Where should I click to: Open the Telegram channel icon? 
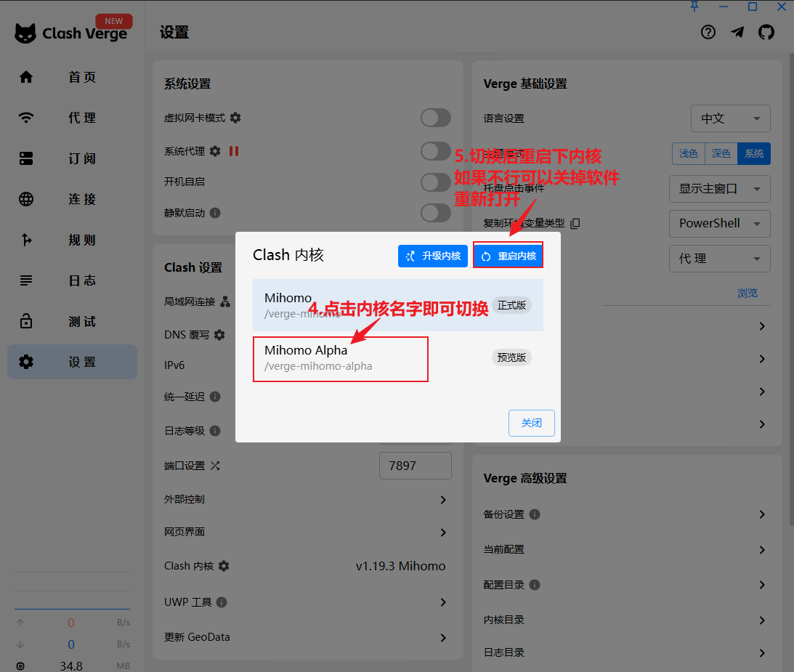(x=737, y=33)
